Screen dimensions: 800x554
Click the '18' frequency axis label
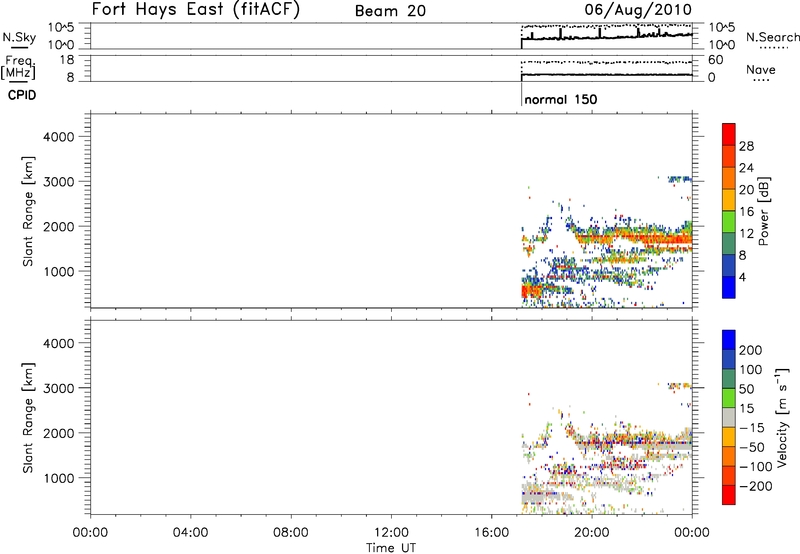pyautogui.click(x=67, y=60)
